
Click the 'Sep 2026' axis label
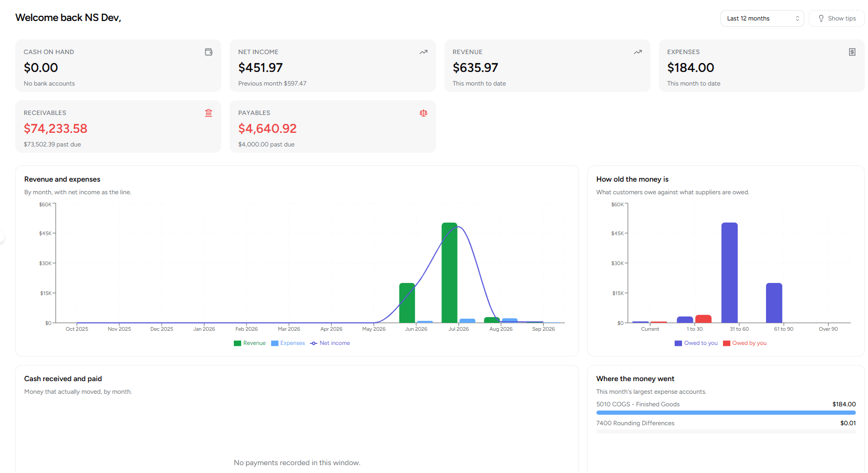(x=543, y=329)
